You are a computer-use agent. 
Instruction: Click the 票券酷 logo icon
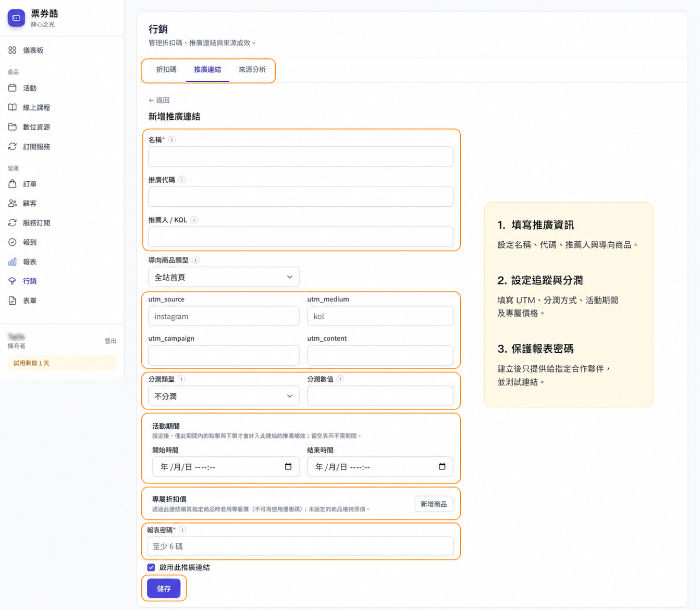[x=16, y=18]
